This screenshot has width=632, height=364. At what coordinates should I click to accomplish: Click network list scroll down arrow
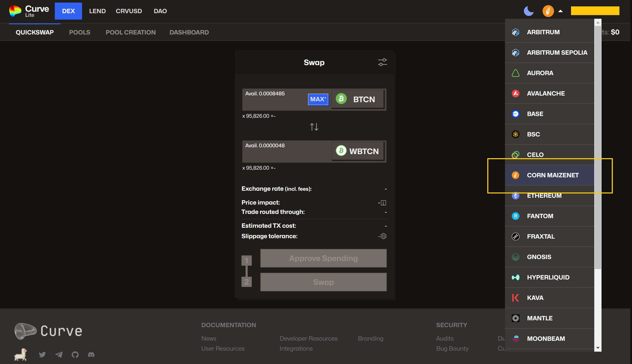598,348
